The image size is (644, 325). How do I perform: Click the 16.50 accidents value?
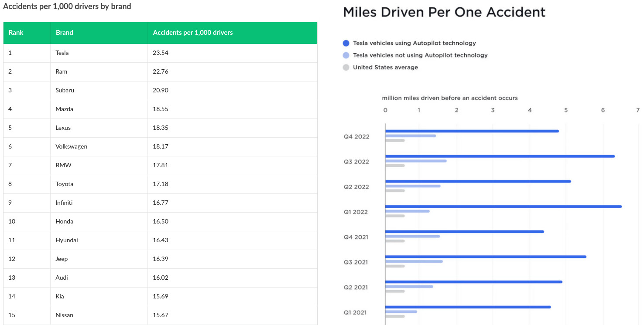161,221
